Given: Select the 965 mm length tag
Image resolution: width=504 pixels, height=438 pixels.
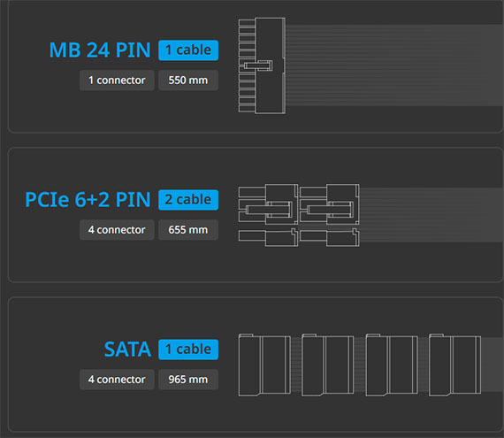Looking at the screenshot, I should coord(188,379).
